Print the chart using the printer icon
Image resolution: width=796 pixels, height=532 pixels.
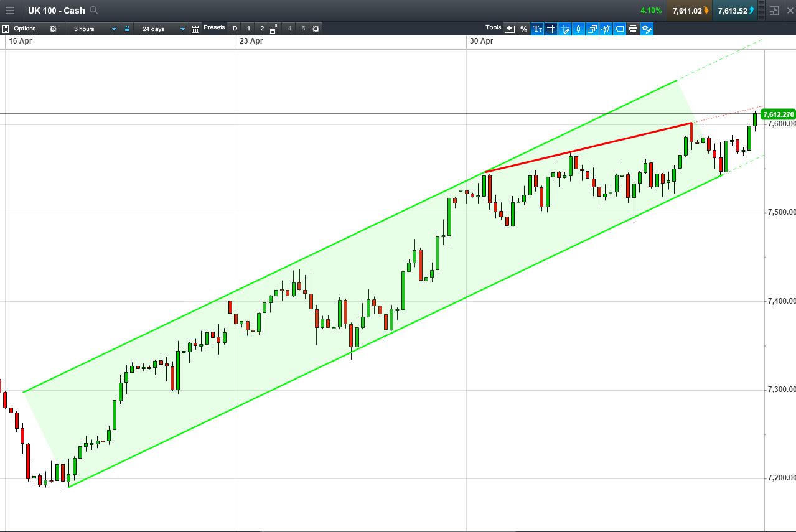coord(633,29)
